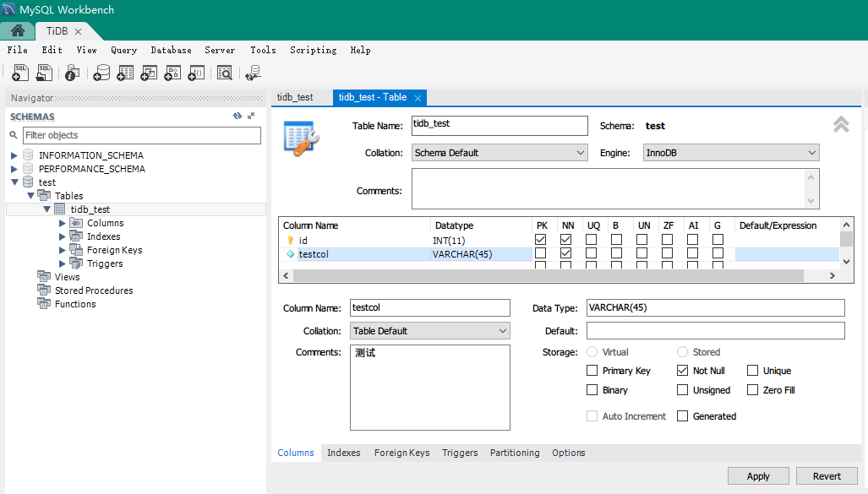
Task: Uncheck the Not Null option in column details
Action: click(683, 371)
